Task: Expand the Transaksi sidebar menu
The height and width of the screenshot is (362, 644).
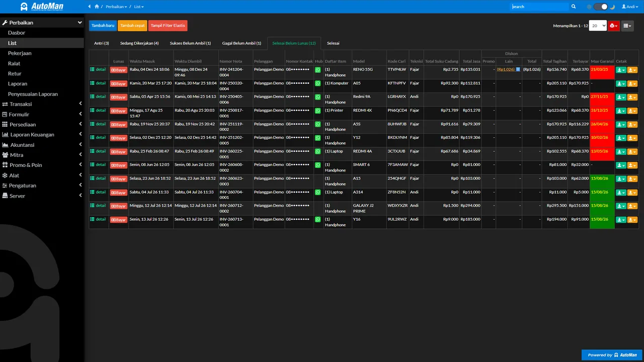Action: pos(42,104)
